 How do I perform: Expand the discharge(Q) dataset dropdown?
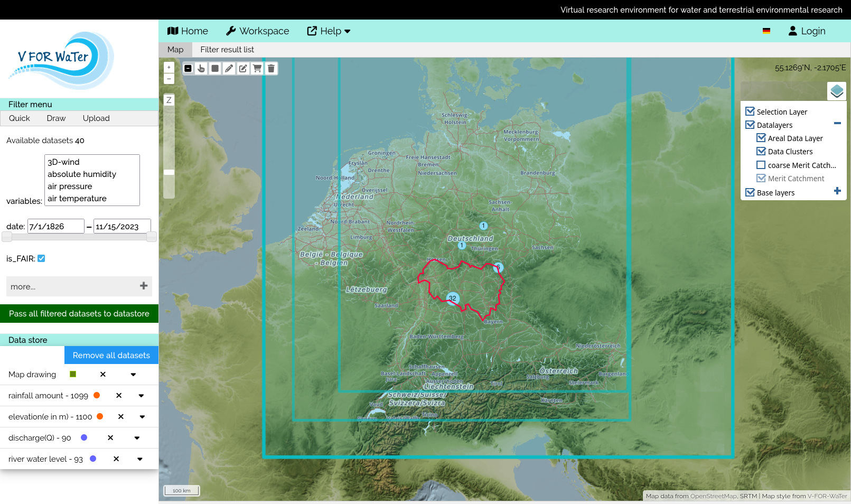[x=137, y=438]
